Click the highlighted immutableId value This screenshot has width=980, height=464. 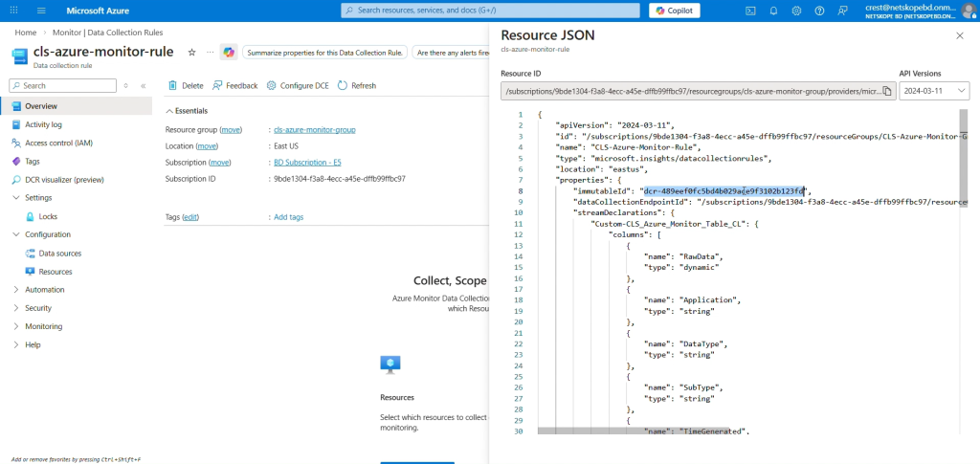click(x=724, y=191)
